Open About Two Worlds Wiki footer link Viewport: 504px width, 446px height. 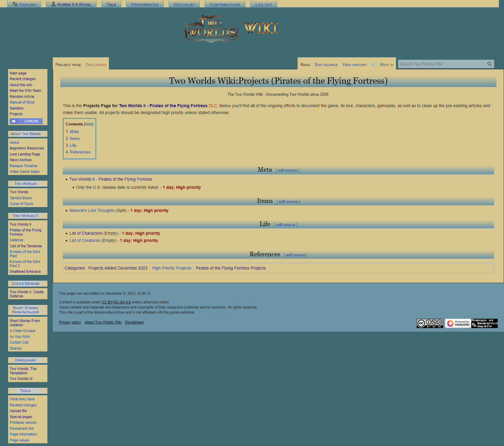point(103,322)
